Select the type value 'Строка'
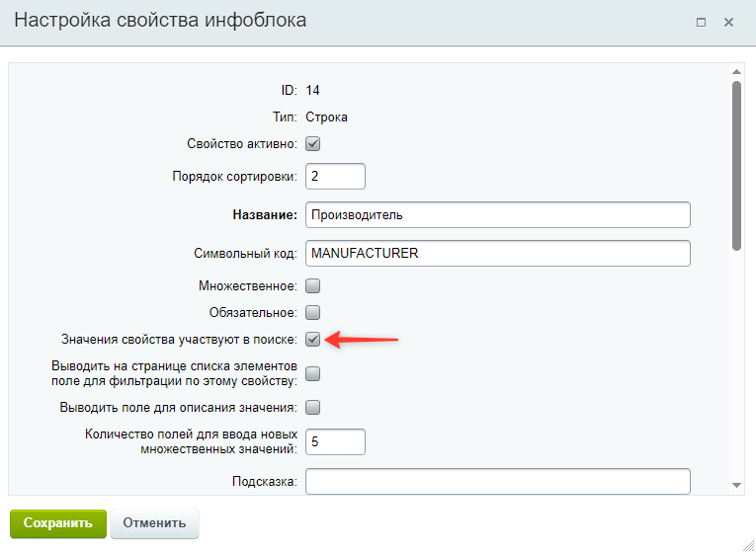 326,118
